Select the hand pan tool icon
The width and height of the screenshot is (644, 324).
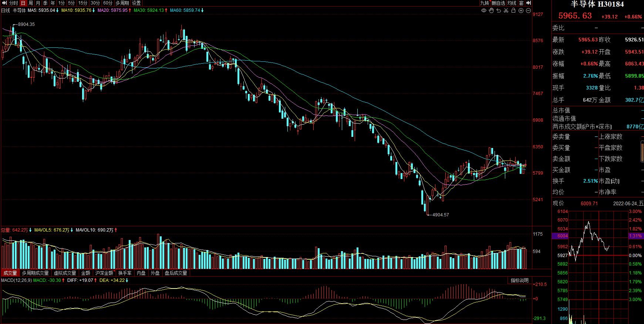click(491, 10)
